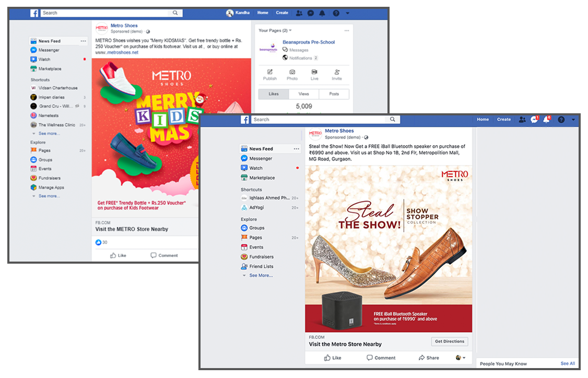Viewport: 588px width, 378px height.
Task: Open News Feed options ellipsis in Kidsmas window
Action: [83, 41]
